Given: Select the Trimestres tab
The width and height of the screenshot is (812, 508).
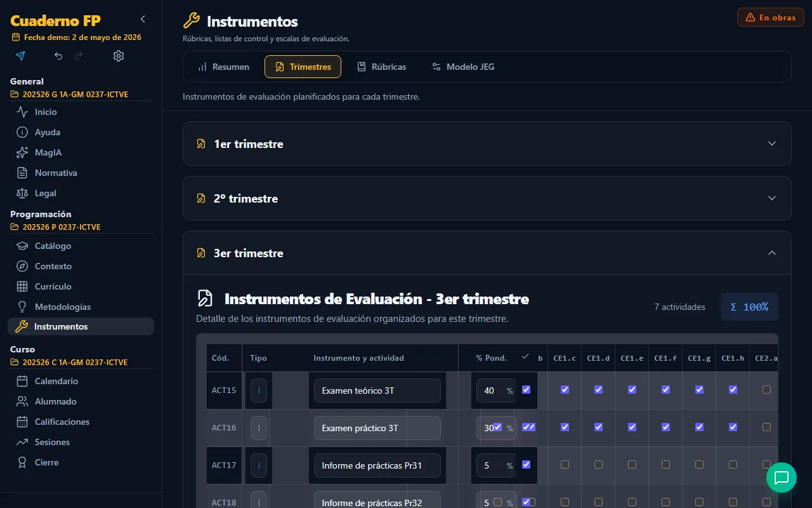Looking at the screenshot, I should pyautogui.click(x=303, y=67).
